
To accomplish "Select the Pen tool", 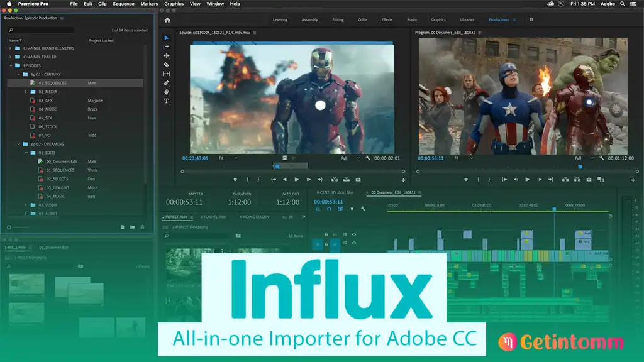I will (166, 83).
